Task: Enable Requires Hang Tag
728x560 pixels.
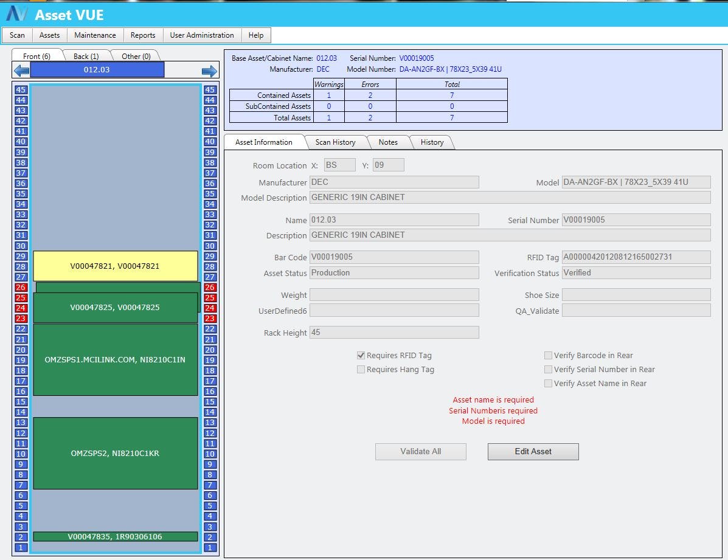Action: 361,369
